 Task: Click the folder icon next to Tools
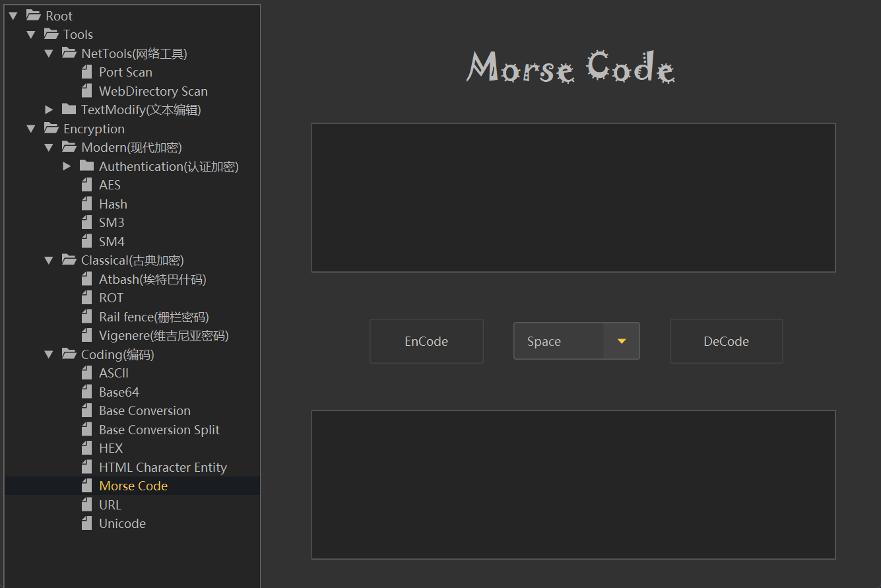point(51,34)
